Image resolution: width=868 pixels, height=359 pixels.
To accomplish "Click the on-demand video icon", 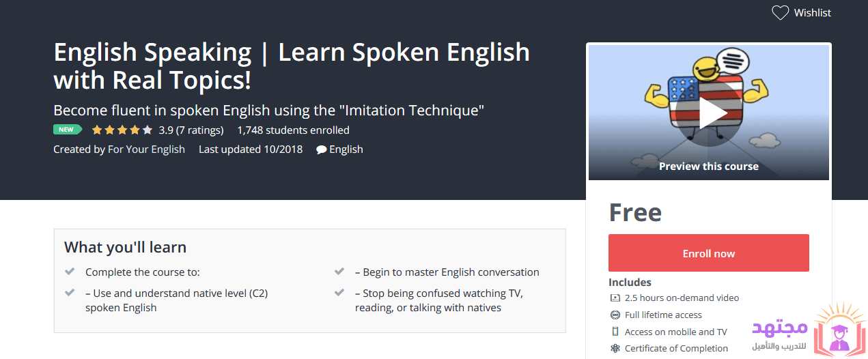I will (615, 298).
